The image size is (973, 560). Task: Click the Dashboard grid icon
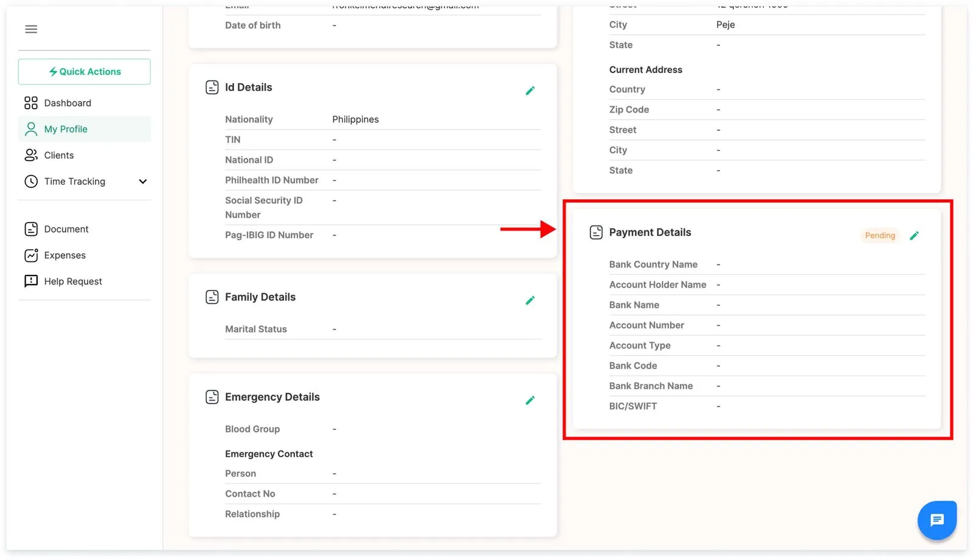tap(31, 103)
